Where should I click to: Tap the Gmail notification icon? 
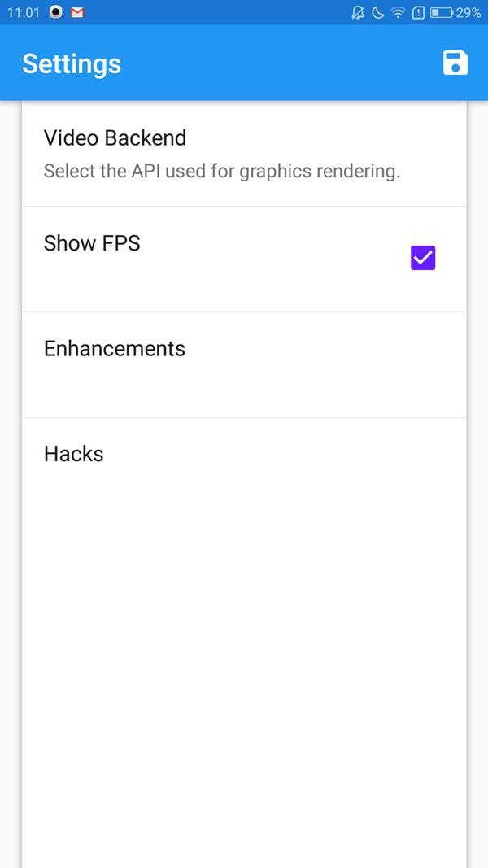(x=77, y=12)
